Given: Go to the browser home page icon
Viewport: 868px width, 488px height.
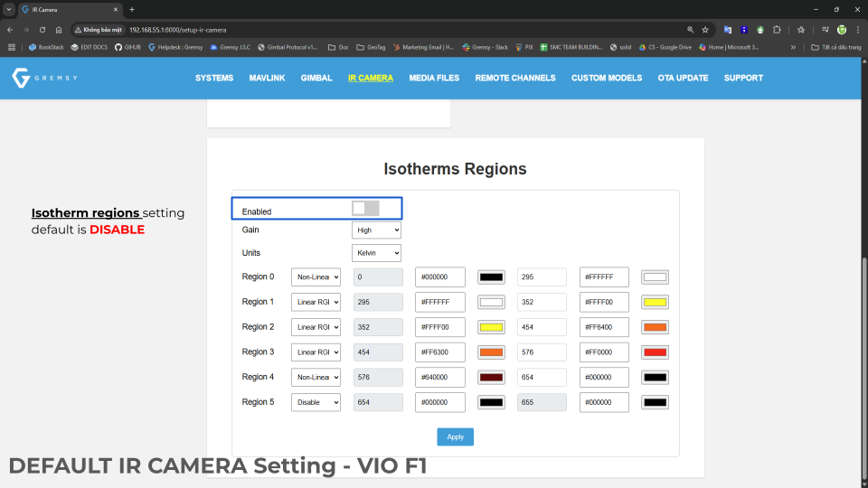Looking at the screenshot, I should (59, 29).
